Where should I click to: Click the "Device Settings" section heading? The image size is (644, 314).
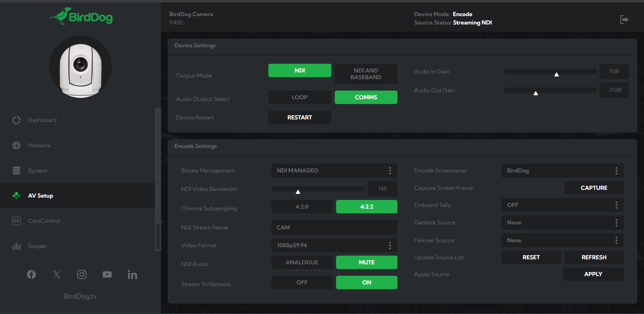pyautogui.click(x=195, y=45)
